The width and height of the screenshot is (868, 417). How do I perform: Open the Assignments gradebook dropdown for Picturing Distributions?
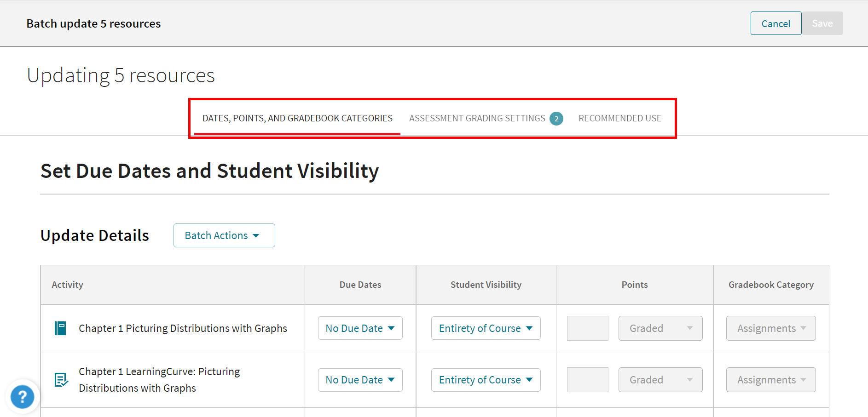[x=770, y=328]
